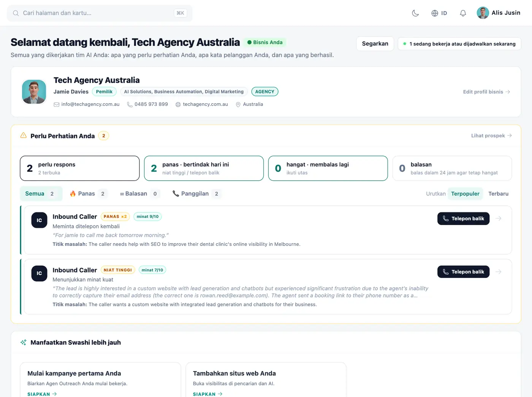The width and height of the screenshot is (532, 397).
Task: Focus the Cari halaman dan kartu search field
Action: tap(100, 13)
